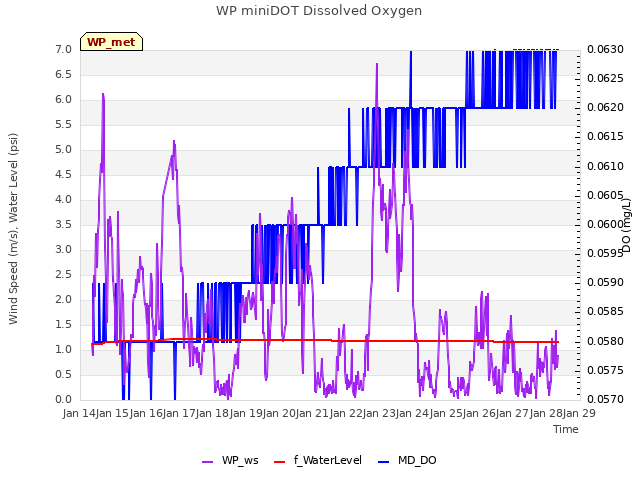Click the blue MD_DO legend swatch
640x480 pixels.
[x=383, y=462]
